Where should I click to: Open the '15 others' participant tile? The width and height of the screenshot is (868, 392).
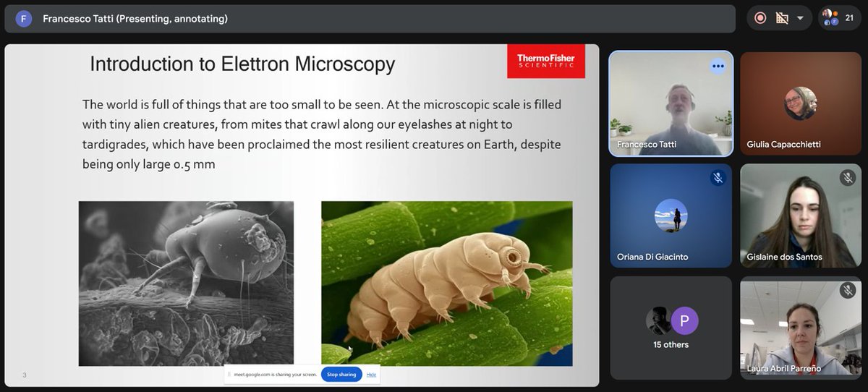[671, 328]
